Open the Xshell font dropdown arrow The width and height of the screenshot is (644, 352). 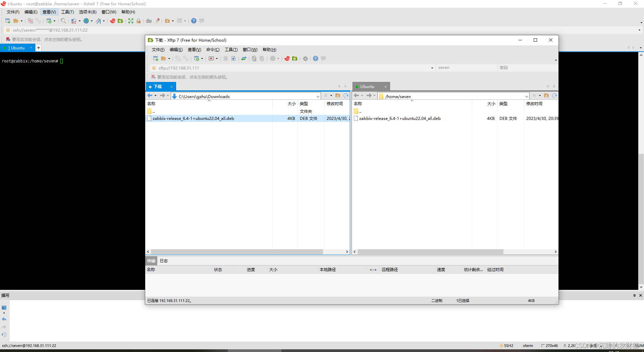tap(104, 21)
